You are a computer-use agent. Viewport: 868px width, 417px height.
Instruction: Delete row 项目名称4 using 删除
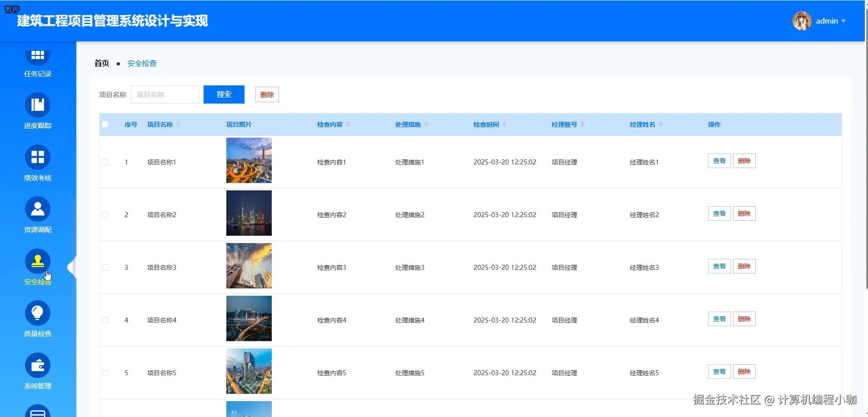point(744,319)
